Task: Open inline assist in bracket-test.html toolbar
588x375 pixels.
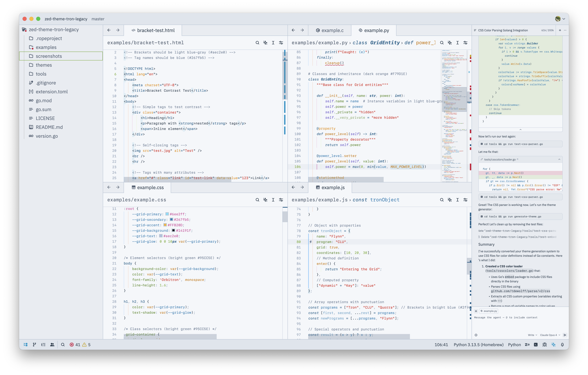Action: tap(265, 43)
